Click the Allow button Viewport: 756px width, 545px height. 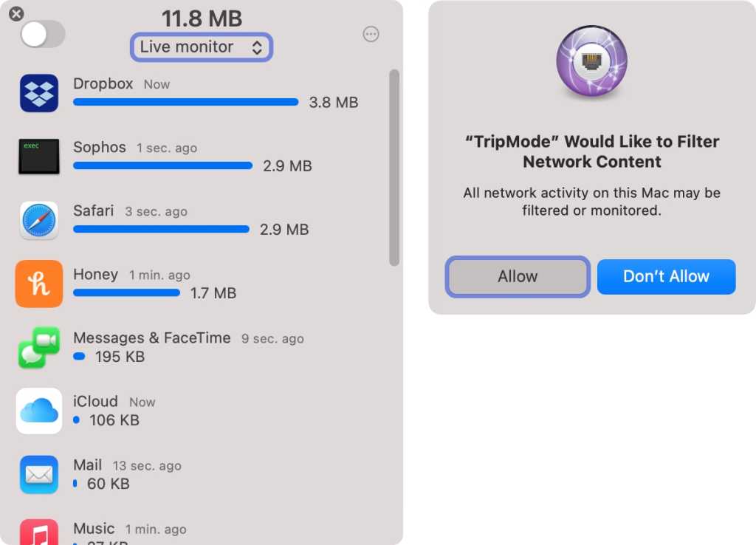[518, 277]
